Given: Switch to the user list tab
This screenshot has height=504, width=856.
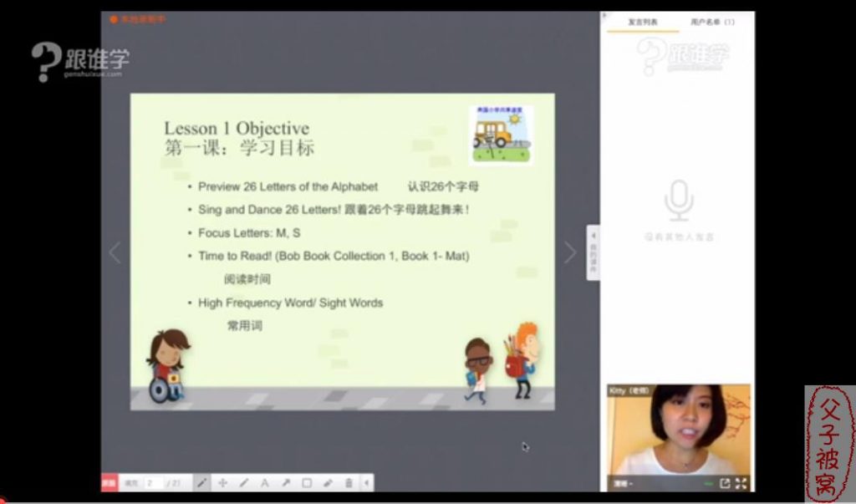Looking at the screenshot, I should (x=713, y=22).
